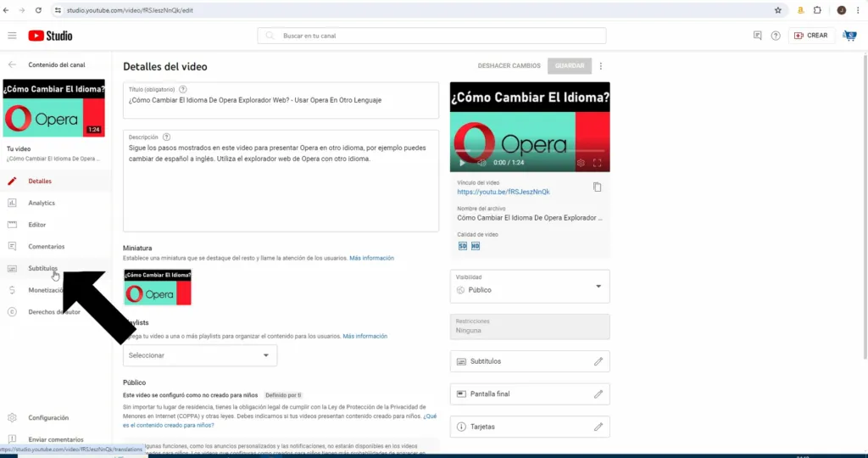Image resolution: width=868 pixels, height=458 pixels.
Task: Click the GUARDAR button
Action: click(570, 66)
